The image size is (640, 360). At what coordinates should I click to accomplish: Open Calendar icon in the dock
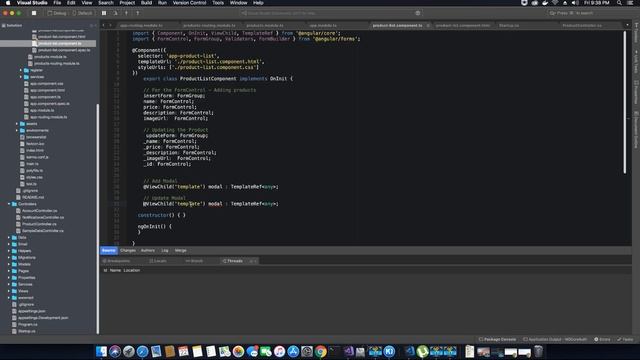pos(183,351)
